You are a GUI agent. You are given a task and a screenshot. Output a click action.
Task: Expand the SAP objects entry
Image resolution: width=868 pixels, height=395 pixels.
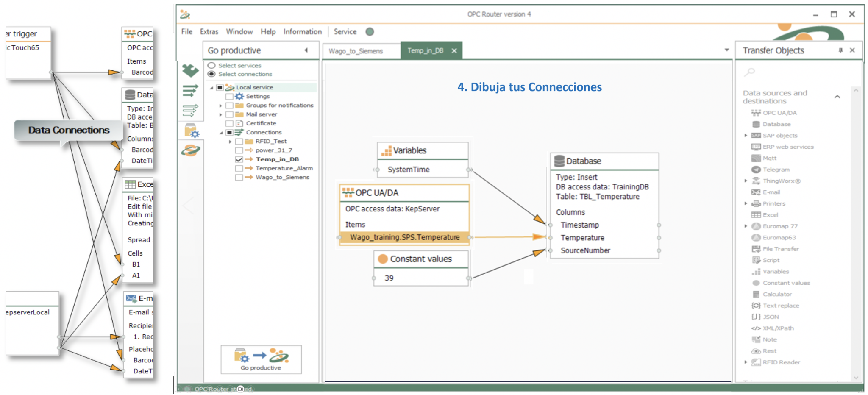click(746, 136)
